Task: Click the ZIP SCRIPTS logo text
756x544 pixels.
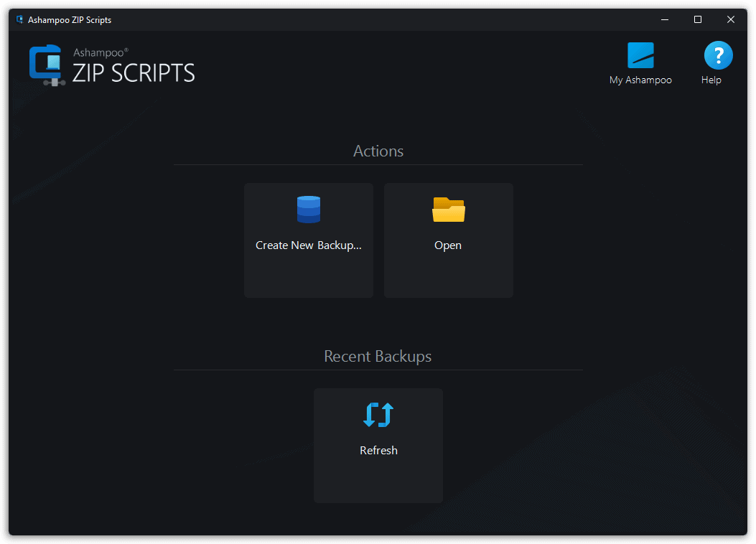Action: tap(134, 73)
